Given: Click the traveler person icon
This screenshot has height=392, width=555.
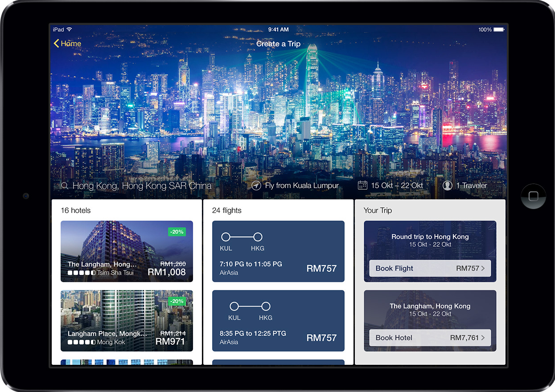Looking at the screenshot, I should coord(448,185).
